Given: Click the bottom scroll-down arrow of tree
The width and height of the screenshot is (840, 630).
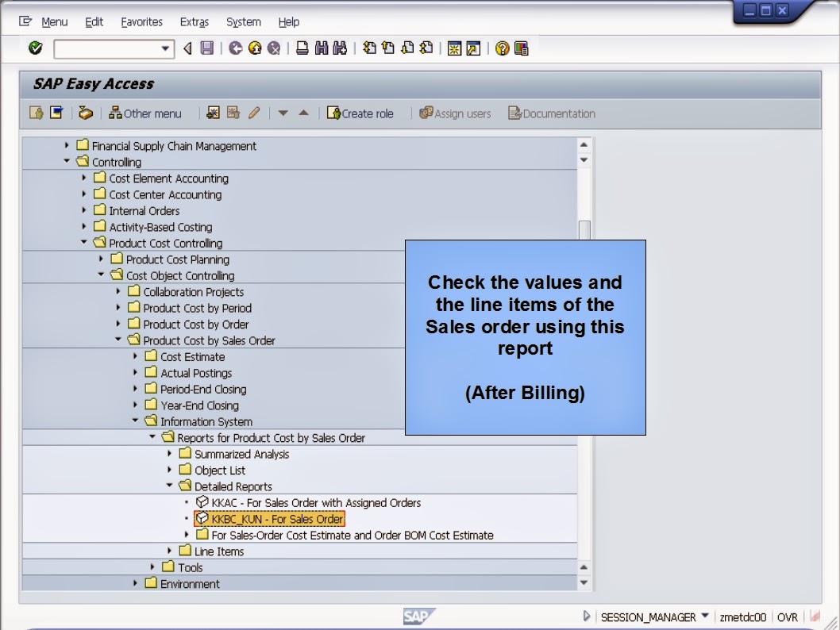Looking at the screenshot, I should 584,583.
